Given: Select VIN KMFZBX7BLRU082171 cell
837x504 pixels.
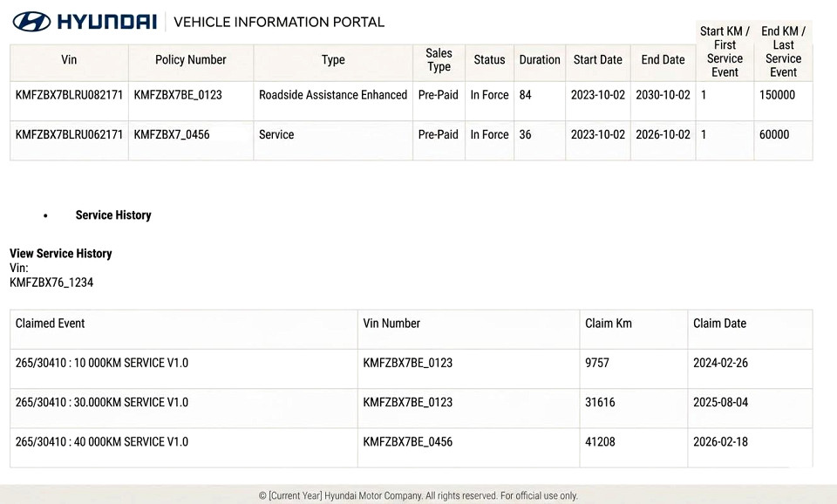Looking at the screenshot, I should point(69,95).
